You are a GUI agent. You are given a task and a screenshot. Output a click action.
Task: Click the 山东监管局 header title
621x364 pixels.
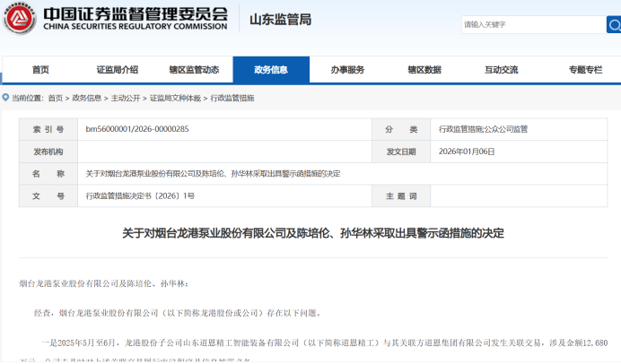tap(279, 20)
